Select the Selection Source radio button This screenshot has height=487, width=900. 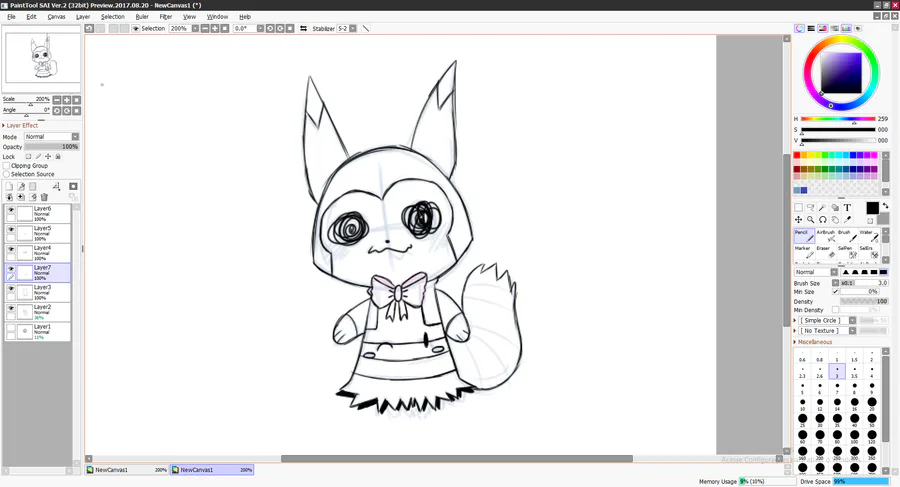[x=6, y=174]
